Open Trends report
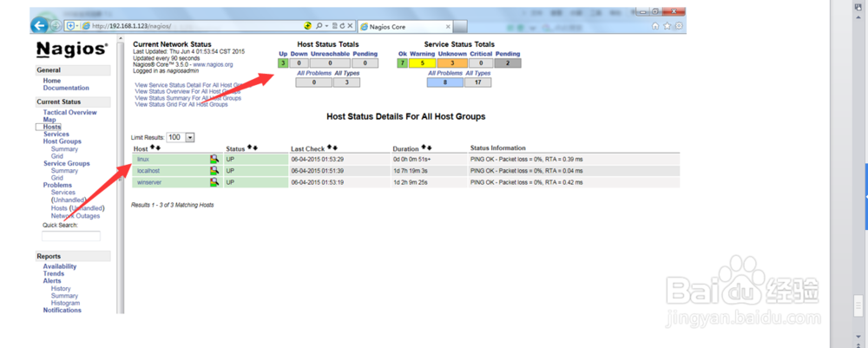The height and width of the screenshot is (348, 868). click(54, 274)
